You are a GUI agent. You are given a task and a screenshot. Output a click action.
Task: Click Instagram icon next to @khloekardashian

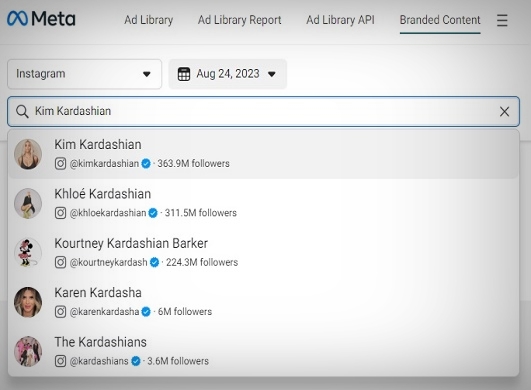coord(60,213)
